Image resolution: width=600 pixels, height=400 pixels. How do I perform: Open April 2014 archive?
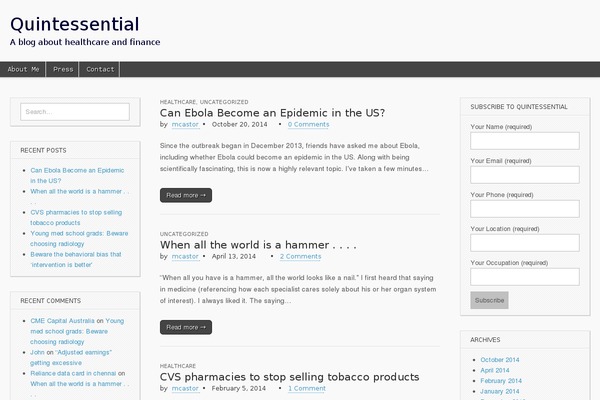click(495, 370)
